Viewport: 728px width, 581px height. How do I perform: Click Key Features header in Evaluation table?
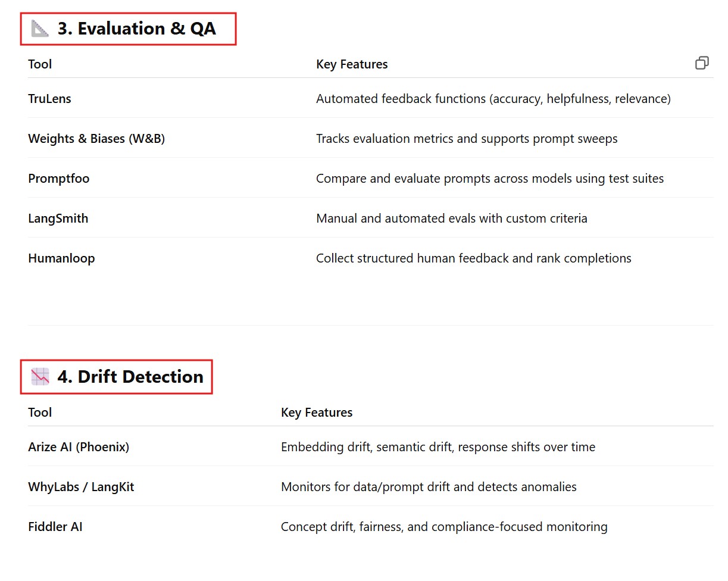pos(352,64)
